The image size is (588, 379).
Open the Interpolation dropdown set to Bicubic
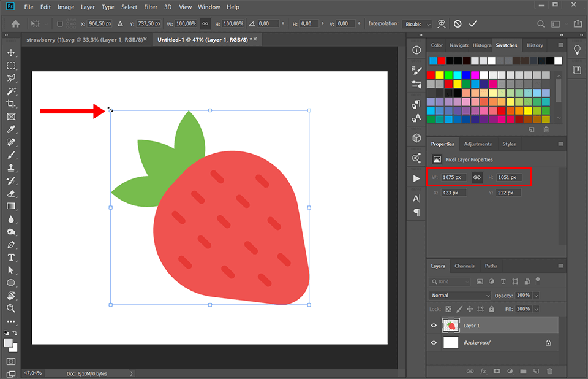point(417,23)
